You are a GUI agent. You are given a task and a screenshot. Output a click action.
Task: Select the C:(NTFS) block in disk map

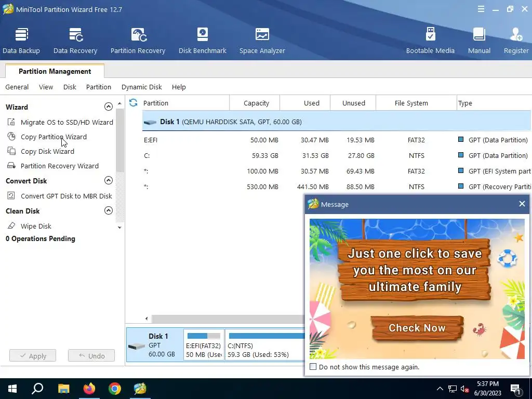(265, 344)
